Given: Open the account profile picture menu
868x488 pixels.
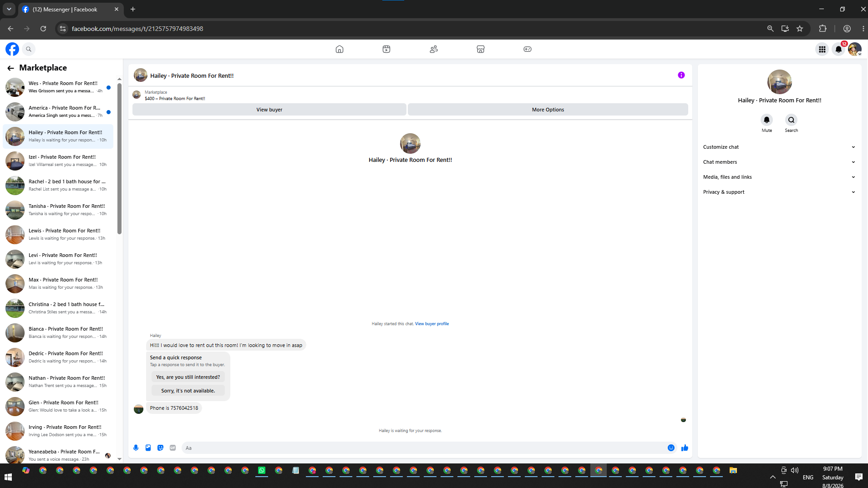Looking at the screenshot, I should tap(855, 49).
